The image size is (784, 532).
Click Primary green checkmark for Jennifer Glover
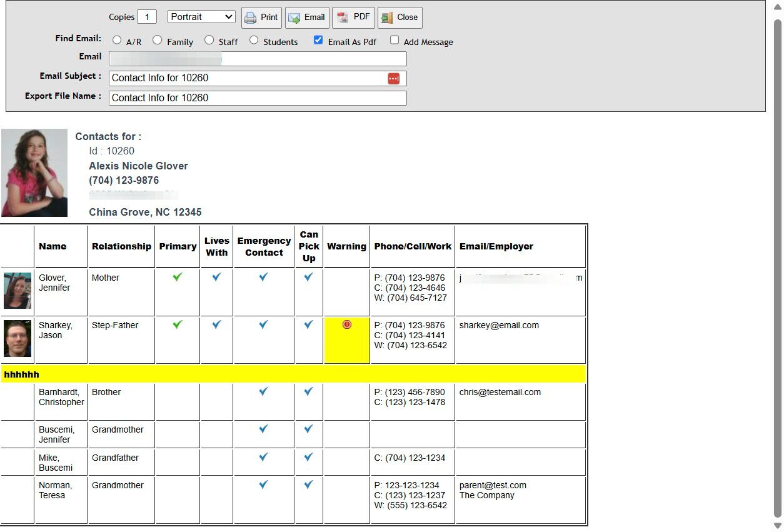tap(178, 277)
